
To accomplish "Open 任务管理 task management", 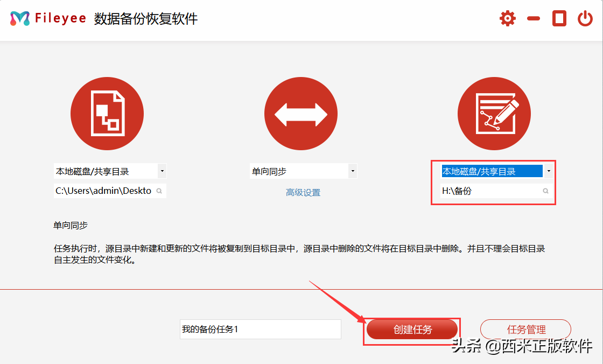I will (525, 330).
